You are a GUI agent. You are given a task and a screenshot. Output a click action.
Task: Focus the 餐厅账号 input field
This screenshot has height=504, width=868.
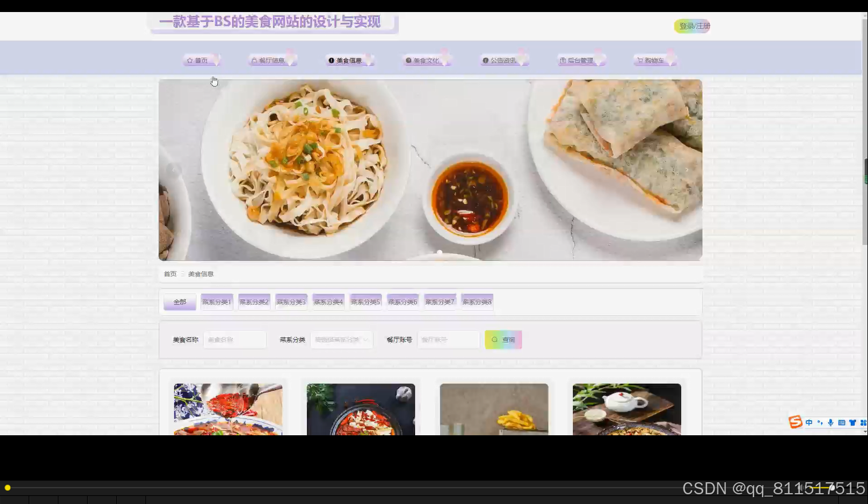448,340
